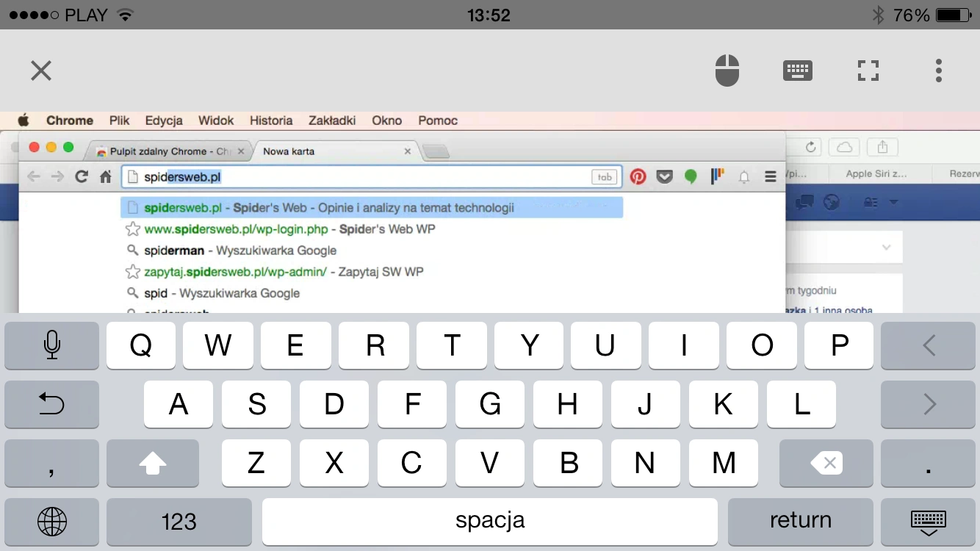The image size is (980, 551).
Task: Tap the microphone dictation key
Action: point(51,345)
